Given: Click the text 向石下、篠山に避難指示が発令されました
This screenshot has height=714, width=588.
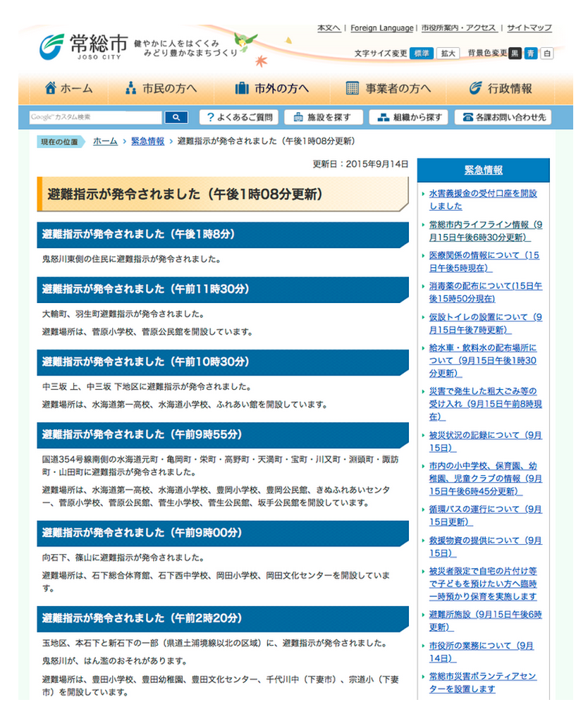Looking at the screenshot, I should [x=123, y=558].
